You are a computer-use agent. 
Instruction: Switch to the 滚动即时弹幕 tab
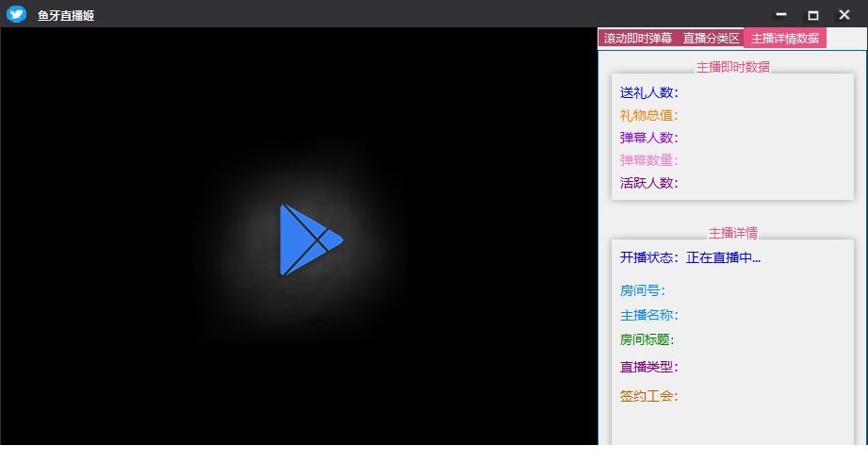(638, 39)
